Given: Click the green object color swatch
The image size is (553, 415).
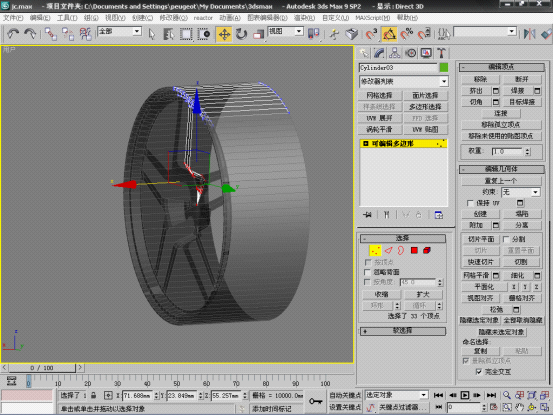Looking at the screenshot, I should (444, 67).
